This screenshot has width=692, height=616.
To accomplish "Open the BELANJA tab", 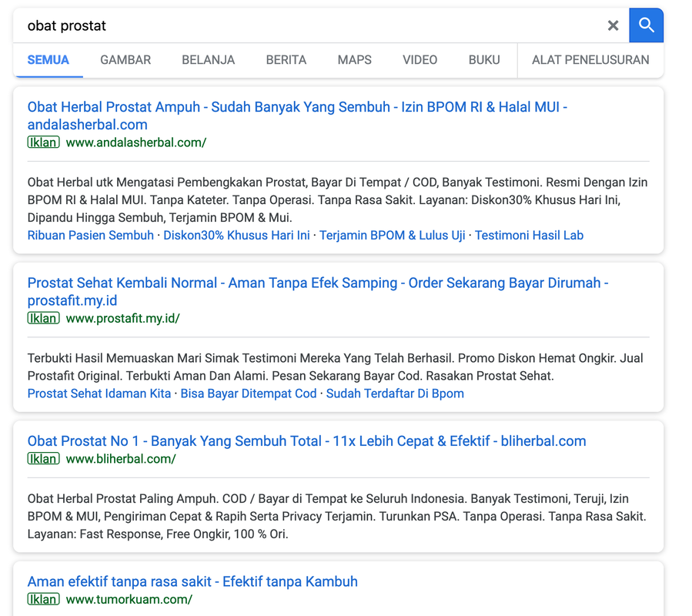I will pos(208,60).
